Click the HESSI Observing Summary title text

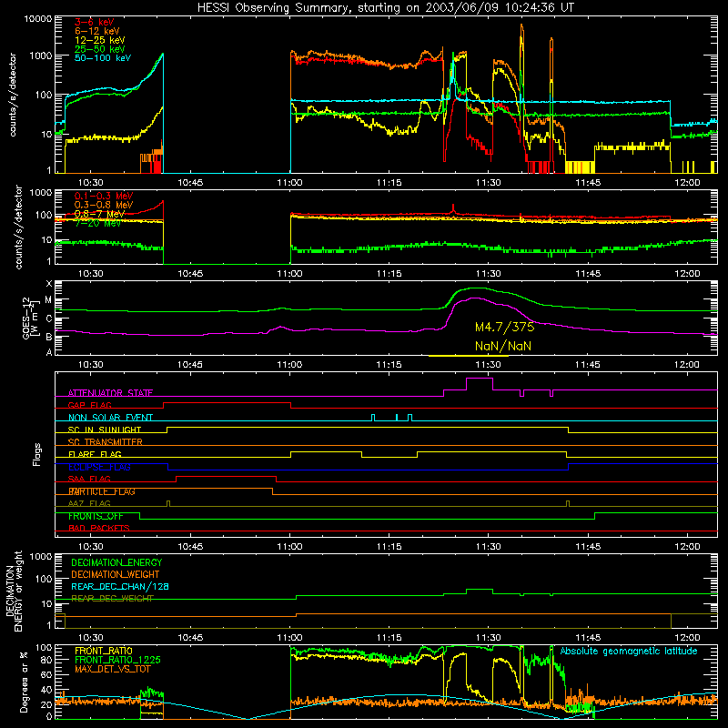[x=386, y=7]
